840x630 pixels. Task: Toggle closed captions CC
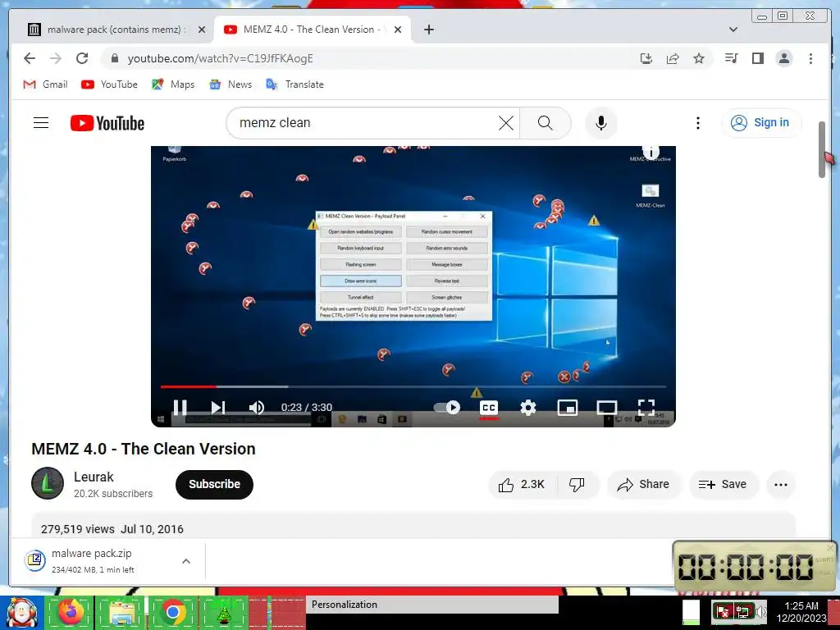pos(489,408)
